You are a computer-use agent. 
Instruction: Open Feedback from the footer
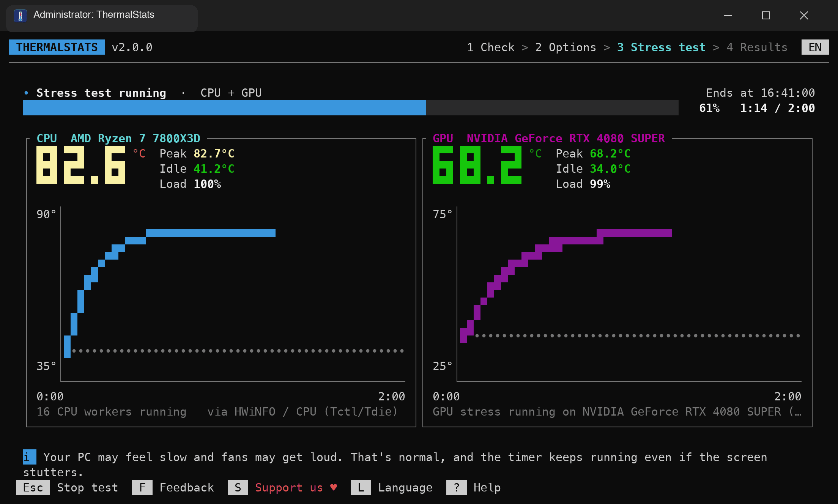point(187,487)
